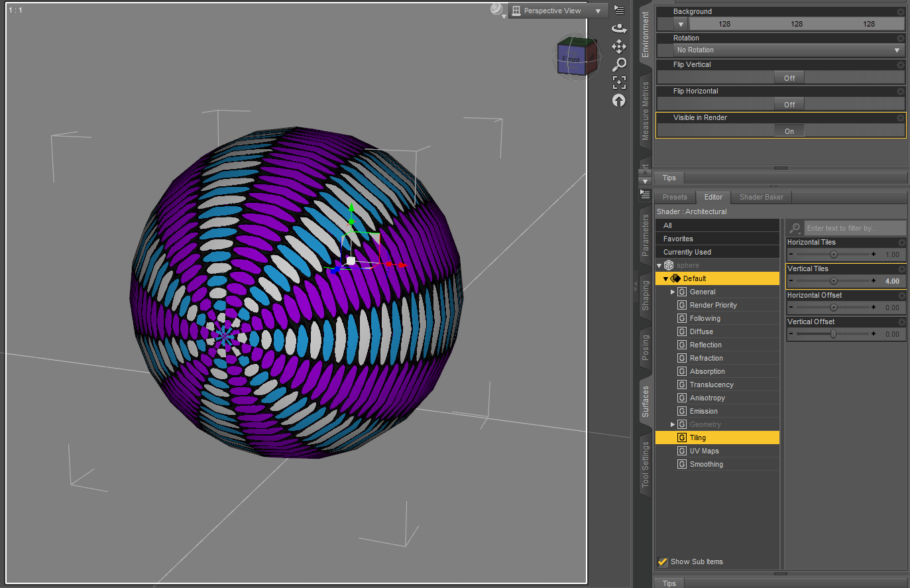Click the frame selection icon
Viewport: 910px width, 588px height.
point(619,82)
